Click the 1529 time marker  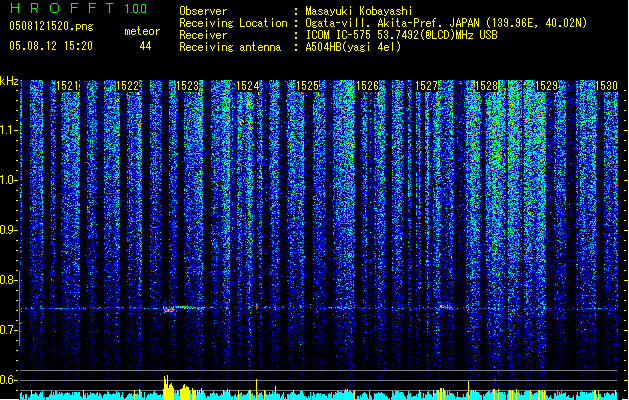[x=546, y=86]
